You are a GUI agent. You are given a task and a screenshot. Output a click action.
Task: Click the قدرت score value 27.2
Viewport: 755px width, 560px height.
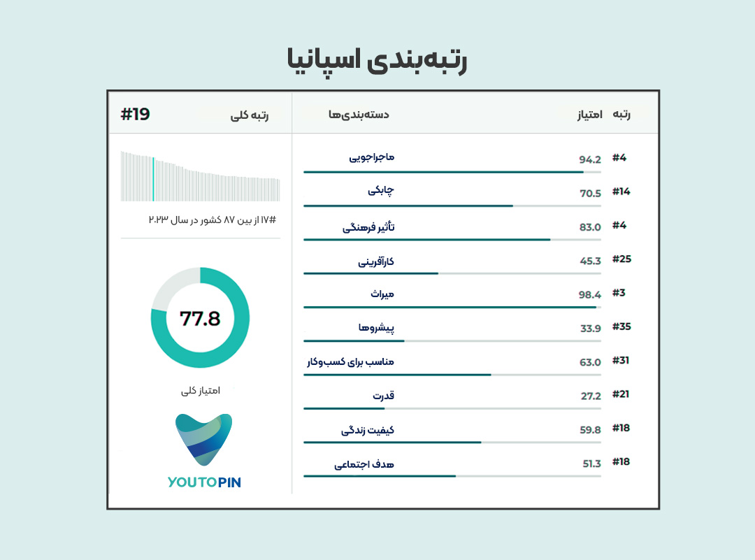pos(591,396)
